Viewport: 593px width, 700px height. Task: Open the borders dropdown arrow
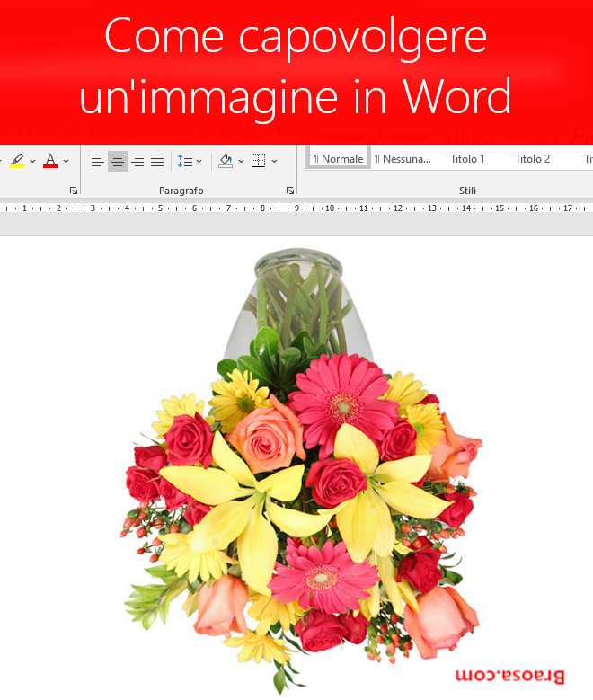[x=274, y=161]
